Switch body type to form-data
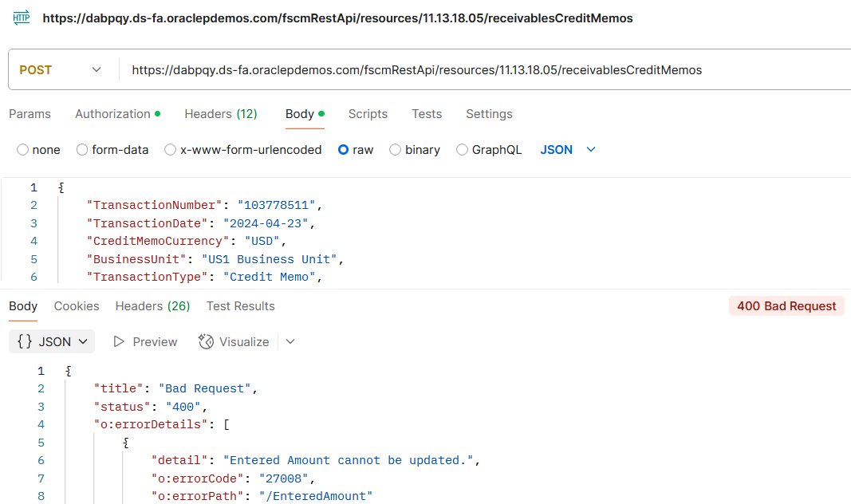 [81, 150]
